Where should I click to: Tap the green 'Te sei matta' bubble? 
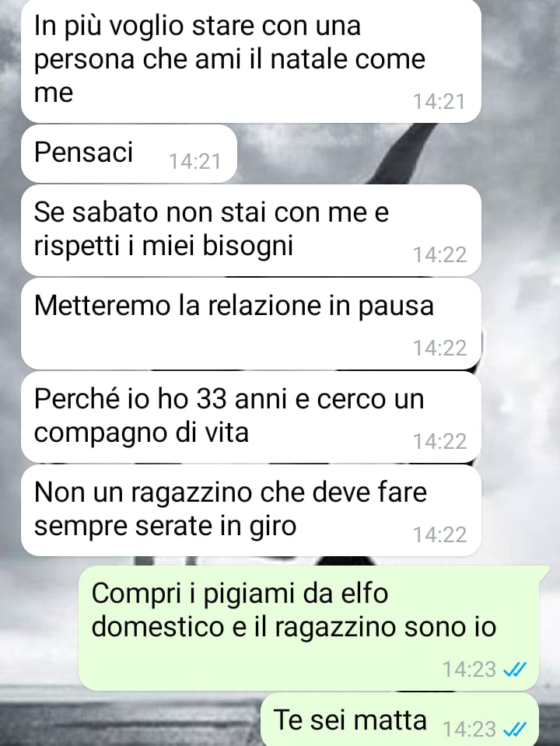400,720
